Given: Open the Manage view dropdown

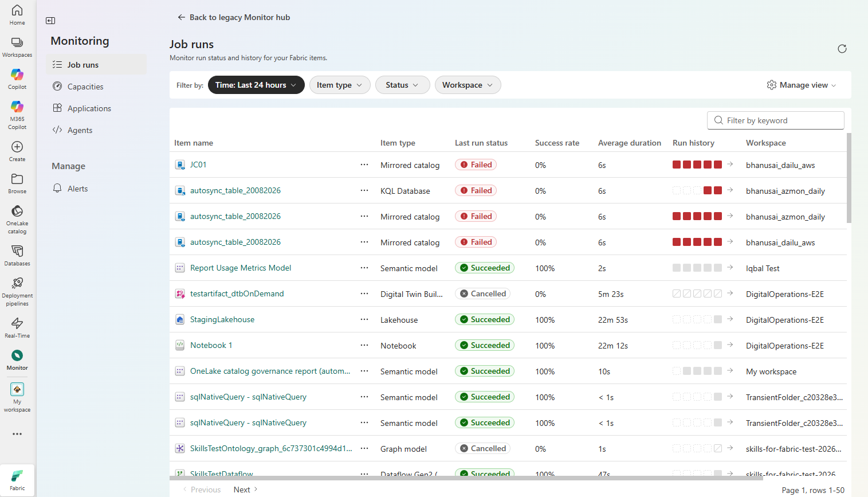Looking at the screenshot, I should [802, 85].
